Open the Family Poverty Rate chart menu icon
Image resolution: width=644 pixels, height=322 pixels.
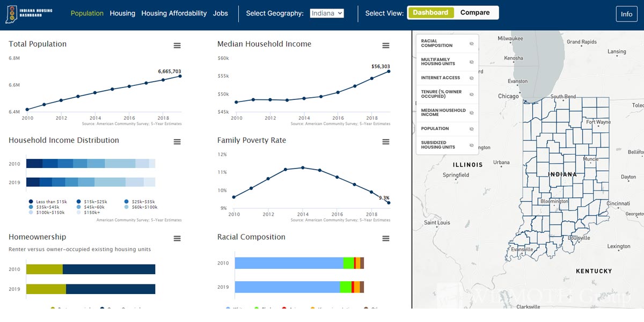(x=385, y=142)
